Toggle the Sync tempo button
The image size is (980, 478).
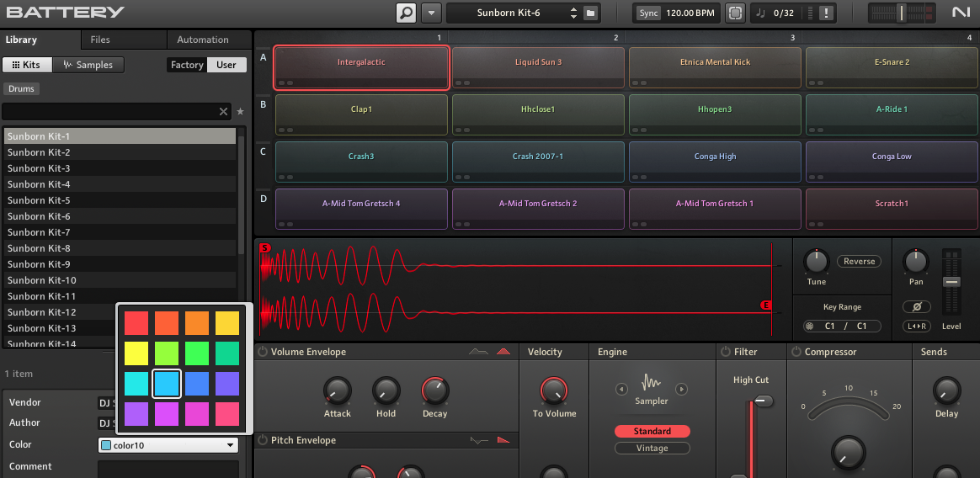click(x=648, y=13)
